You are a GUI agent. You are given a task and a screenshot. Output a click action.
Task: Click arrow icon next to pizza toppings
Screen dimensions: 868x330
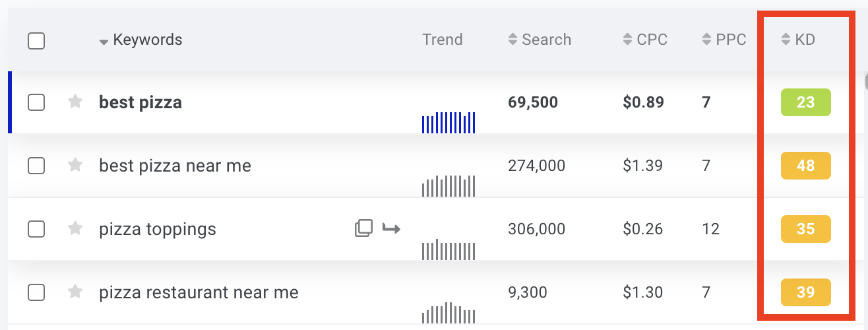[392, 228]
